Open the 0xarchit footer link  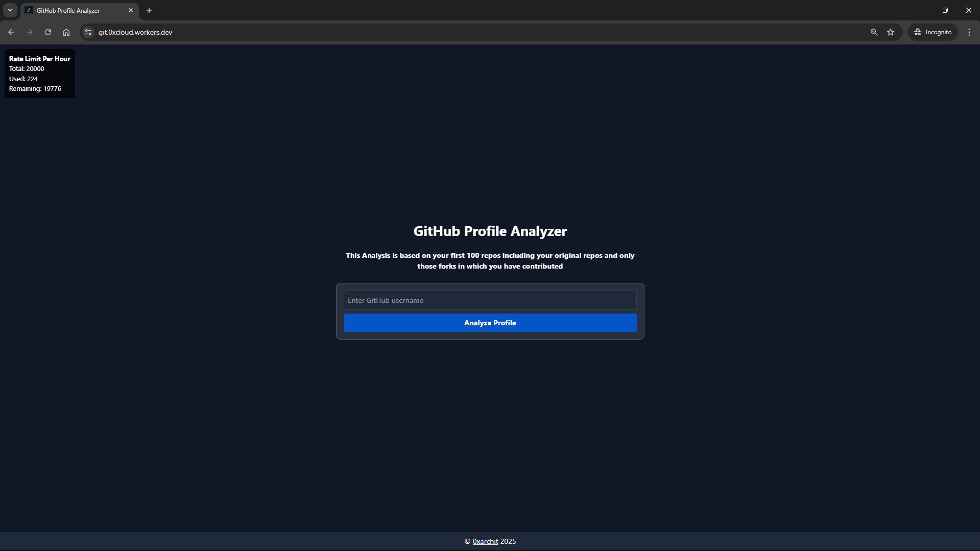[x=485, y=541]
